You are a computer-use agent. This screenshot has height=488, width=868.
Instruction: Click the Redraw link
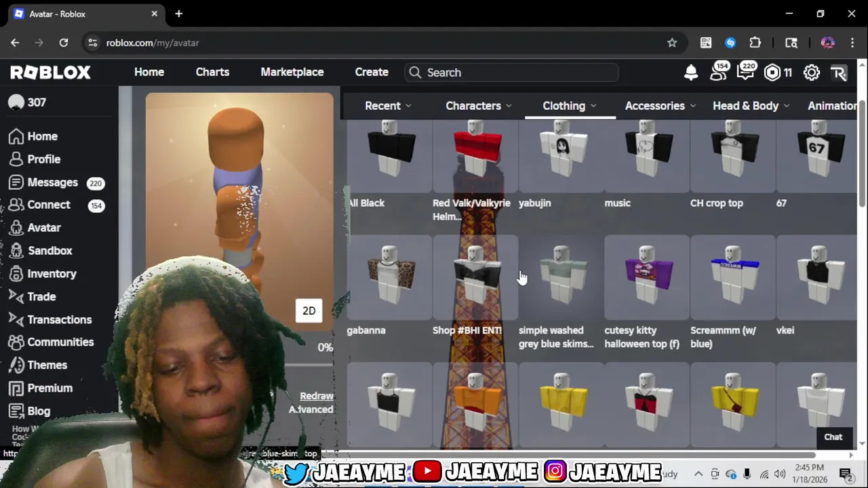point(317,396)
